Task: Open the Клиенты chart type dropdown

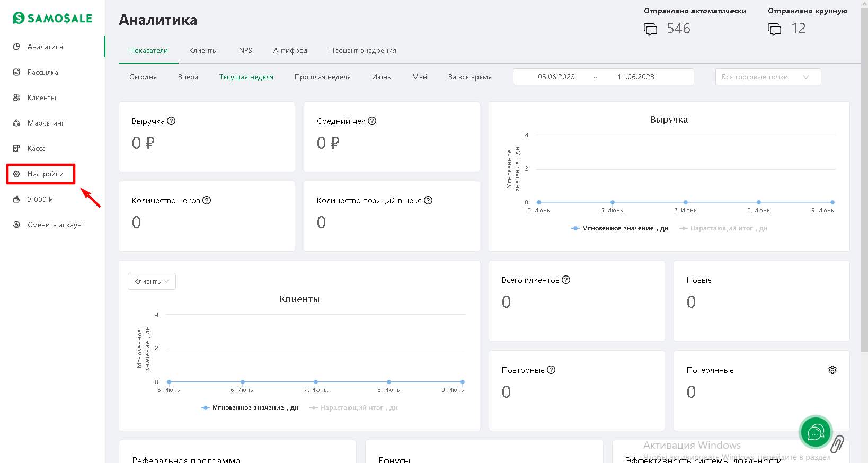Action: 152,281
